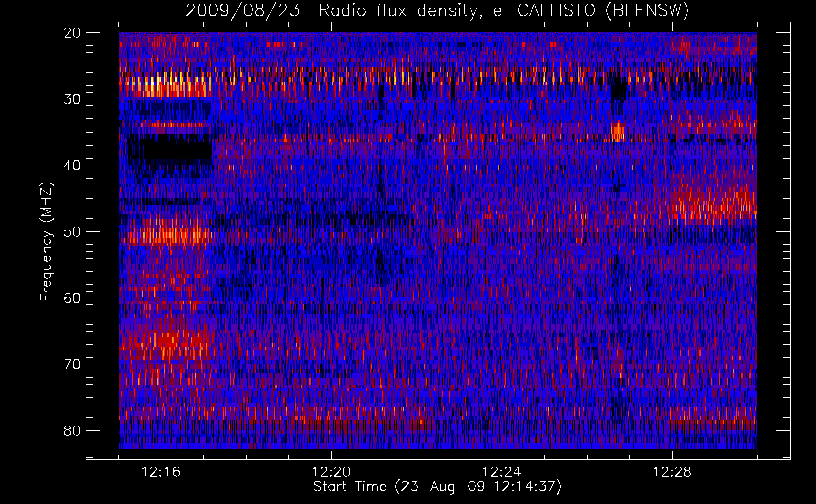Click the 12:28 time axis tick label
Viewport: 816px width, 504px height.
pos(672,472)
